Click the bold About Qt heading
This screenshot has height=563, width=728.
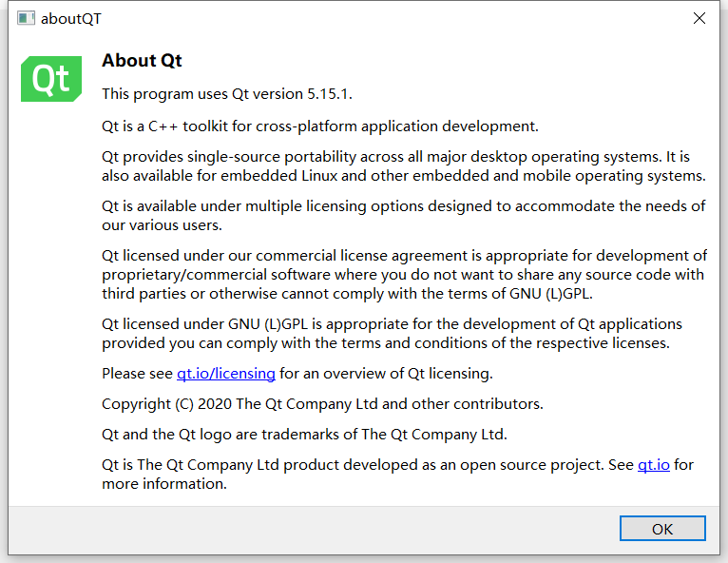click(142, 61)
